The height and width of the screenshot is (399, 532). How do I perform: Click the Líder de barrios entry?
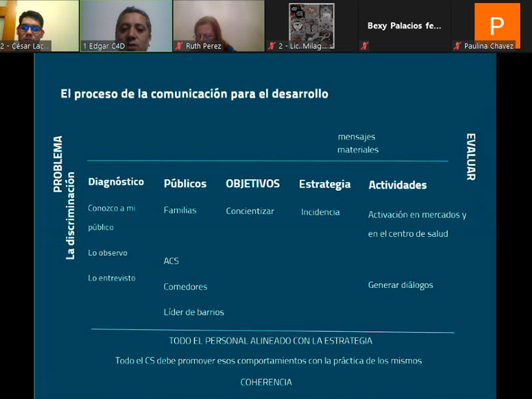pos(194,312)
